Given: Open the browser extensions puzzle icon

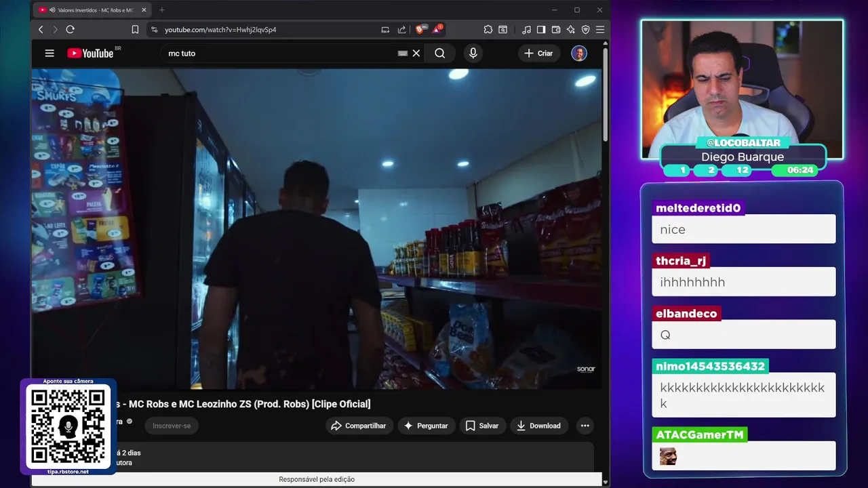Looking at the screenshot, I should pyautogui.click(x=488, y=30).
